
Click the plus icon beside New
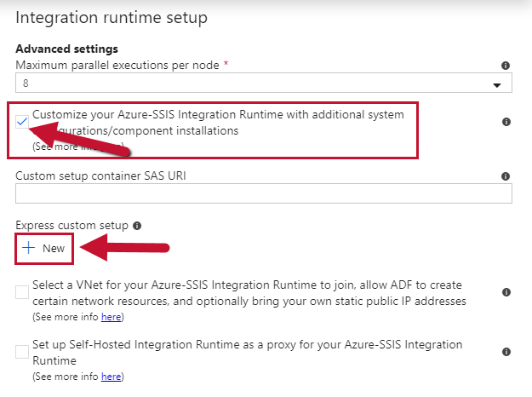(x=28, y=248)
